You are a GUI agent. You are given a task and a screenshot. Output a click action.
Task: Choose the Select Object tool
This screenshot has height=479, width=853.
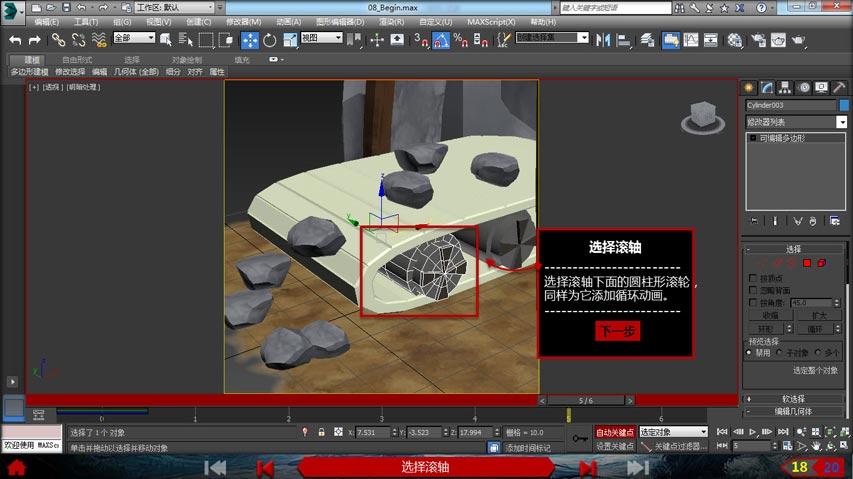166,40
